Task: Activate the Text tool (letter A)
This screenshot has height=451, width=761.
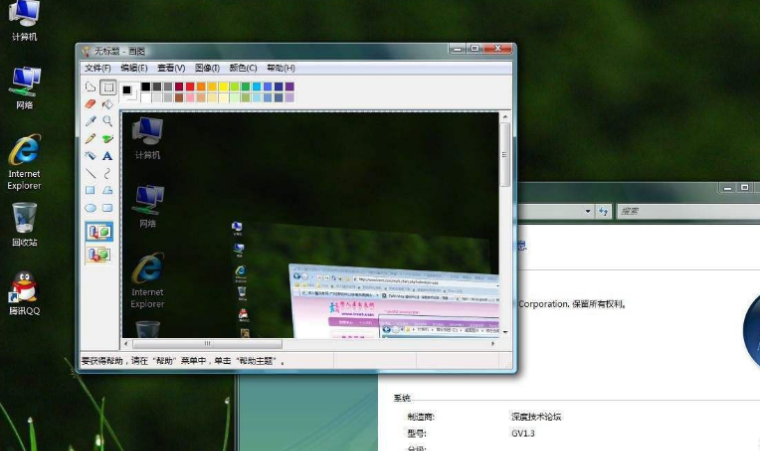Action: pyautogui.click(x=107, y=156)
